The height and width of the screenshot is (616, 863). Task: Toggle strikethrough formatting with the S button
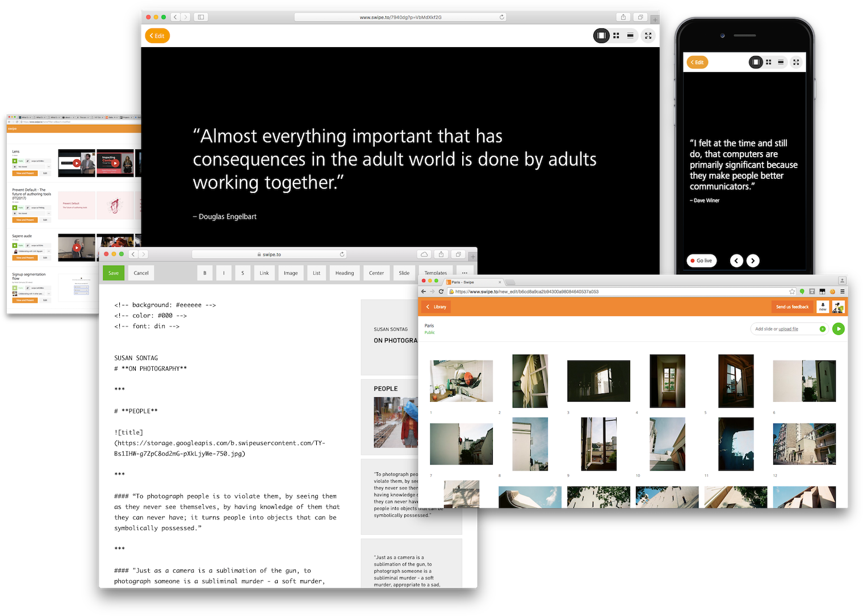pos(242,273)
